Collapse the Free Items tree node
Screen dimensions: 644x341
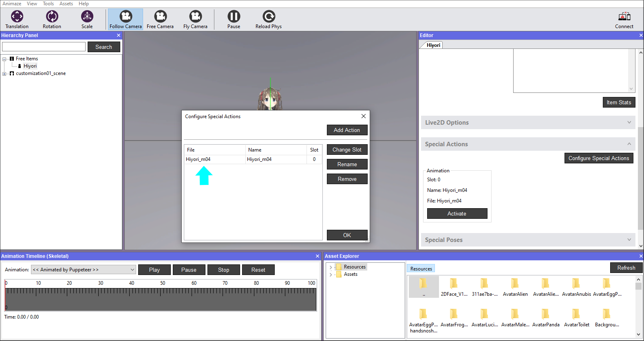pos(4,59)
